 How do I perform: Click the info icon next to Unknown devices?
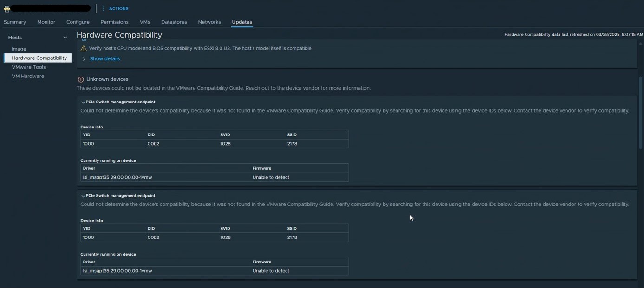pyautogui.click(x=78, y=78)
